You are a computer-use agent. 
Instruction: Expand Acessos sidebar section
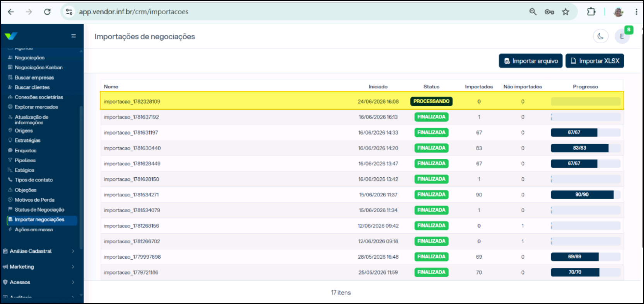click(39, 282)
